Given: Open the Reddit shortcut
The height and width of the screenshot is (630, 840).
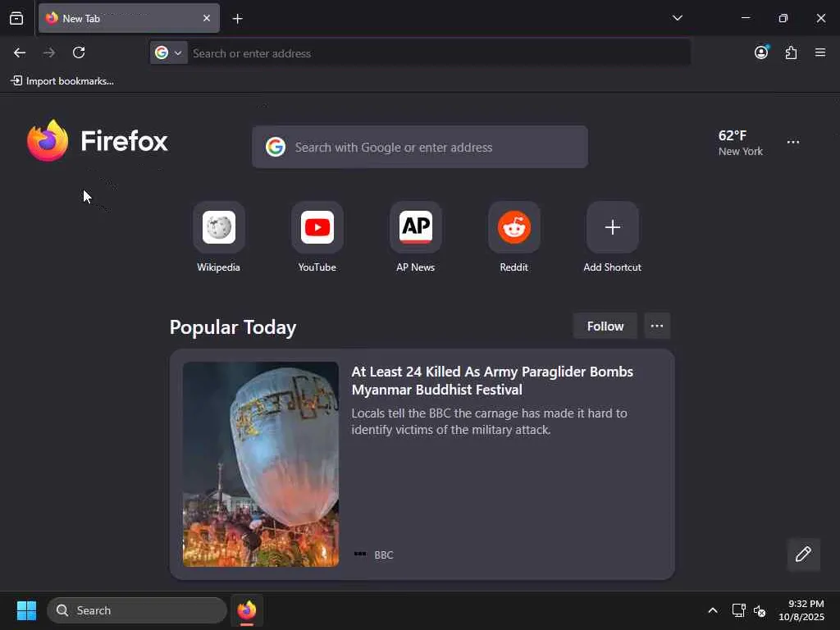Looking at the screenshot, I should click(514, 227).
